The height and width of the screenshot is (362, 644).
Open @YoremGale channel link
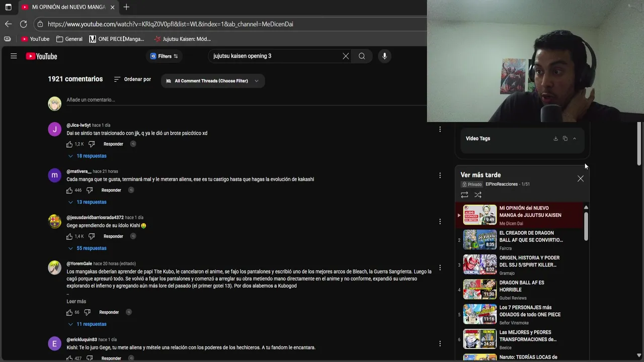pos(79,264)
